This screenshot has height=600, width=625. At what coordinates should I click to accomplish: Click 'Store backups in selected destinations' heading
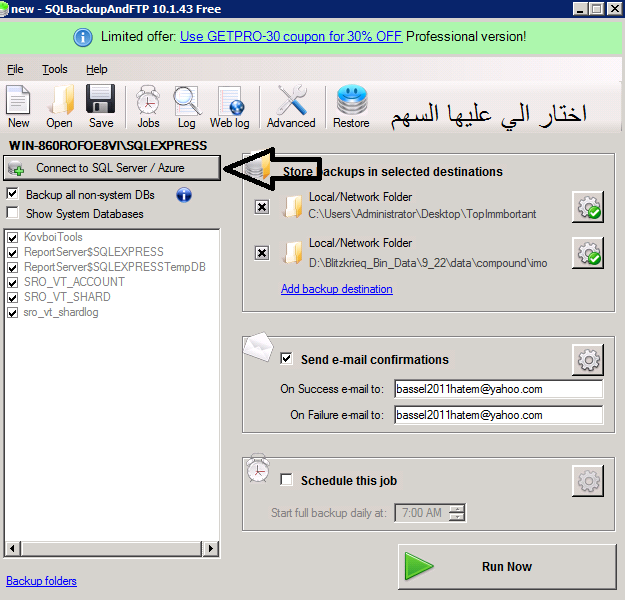[393, 172]
